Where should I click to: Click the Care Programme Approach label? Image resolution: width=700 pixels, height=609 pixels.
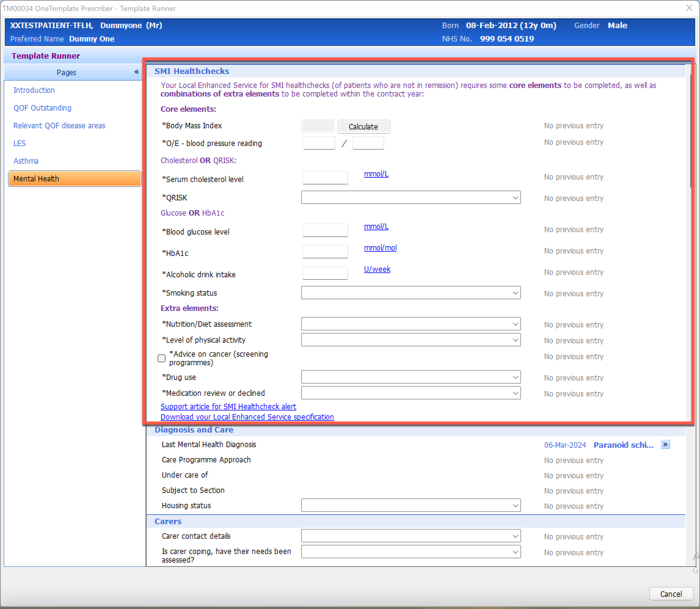click(206, 460)
